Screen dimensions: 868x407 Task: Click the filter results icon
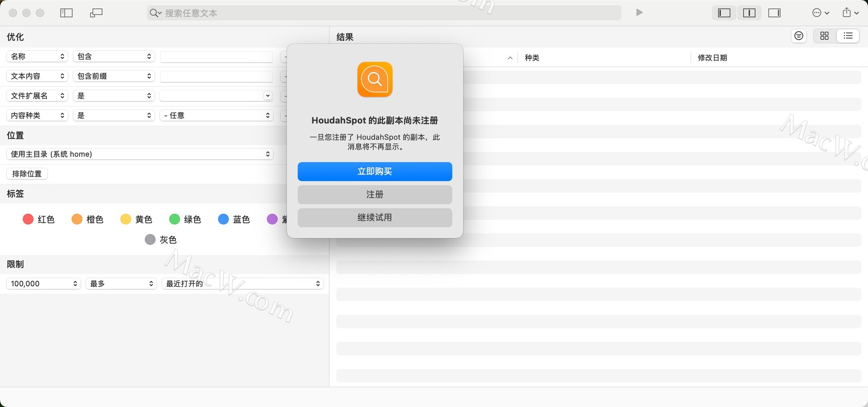click(x=799, y=36)
